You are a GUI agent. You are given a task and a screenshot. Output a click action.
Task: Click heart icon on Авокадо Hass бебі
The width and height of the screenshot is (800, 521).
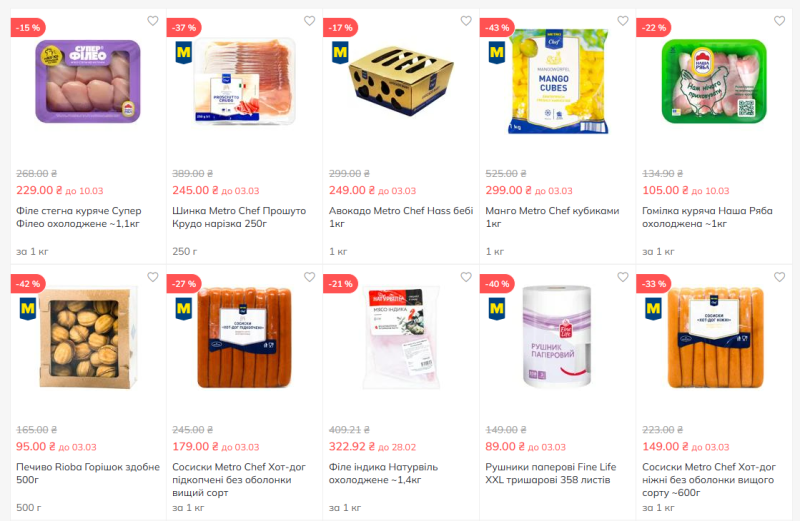(x=466, y=21)
